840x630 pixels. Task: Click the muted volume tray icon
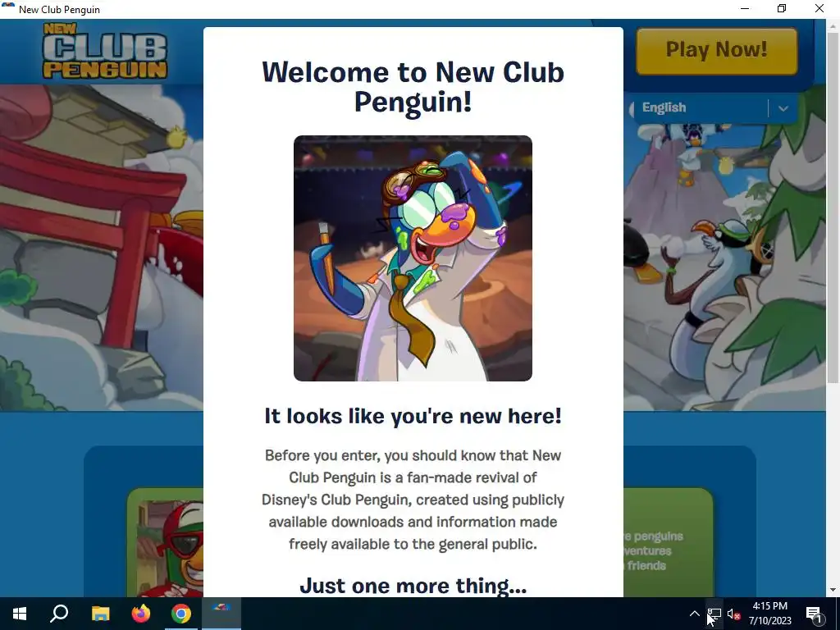pyautogui.click(x=734, y=615)
